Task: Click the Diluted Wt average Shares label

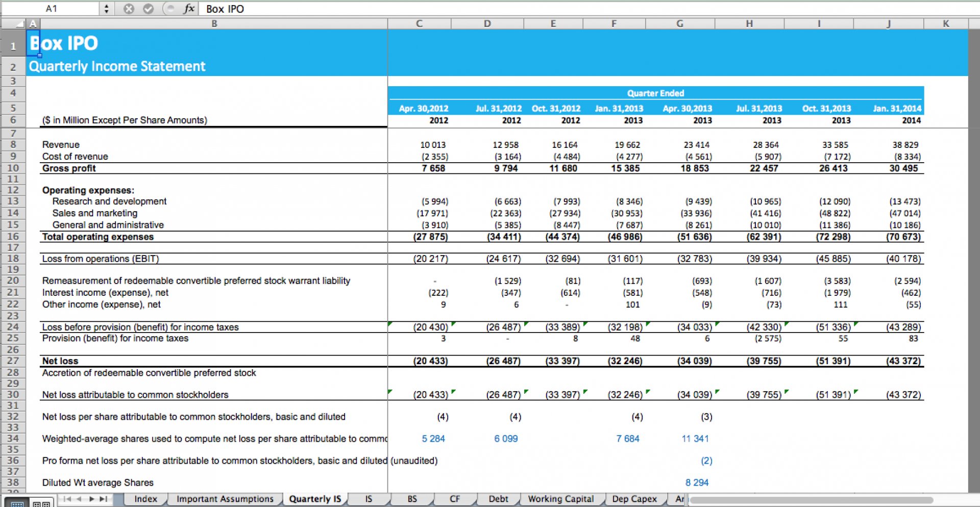Action: click(x=97, y=483)
